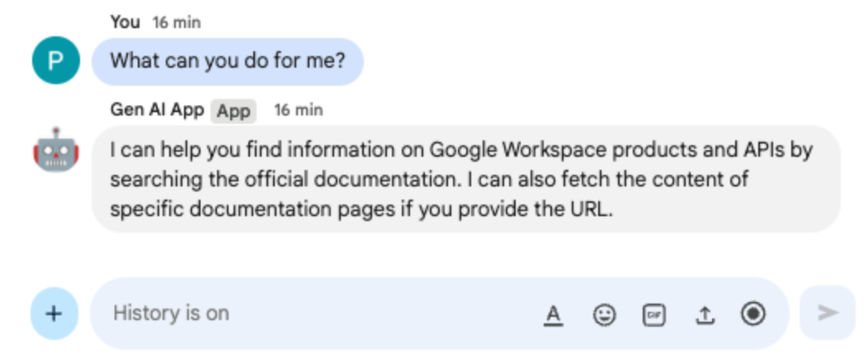The height and width of the screenshot is (363, 868).
Task: Select the 'What can you do for me?' message
Action: pyautogui.click(x=228, y=61)
